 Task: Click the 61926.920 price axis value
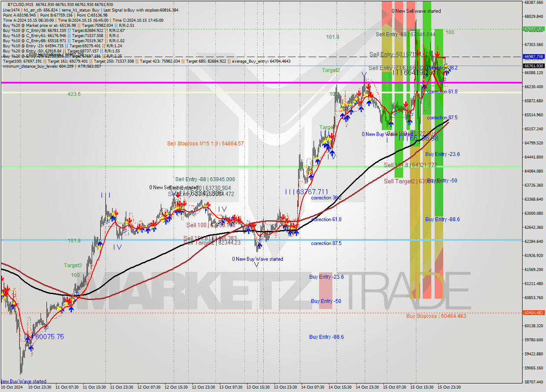[x=533, y=256]
